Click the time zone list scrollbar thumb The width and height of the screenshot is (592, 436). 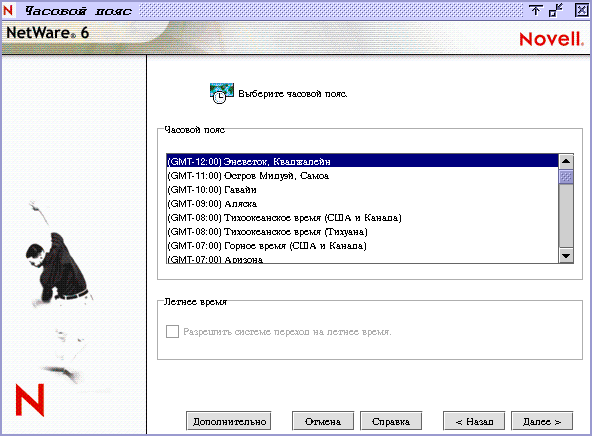[x=566, y=176]
